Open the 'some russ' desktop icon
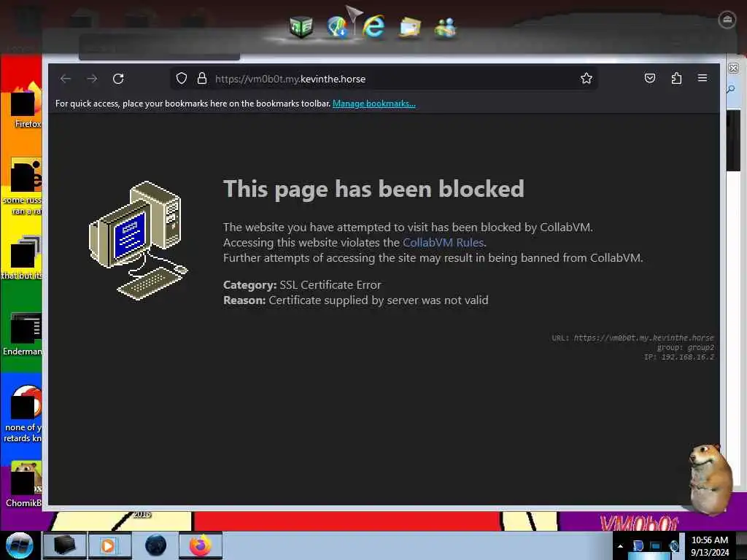The image size is (747, 560). click(x=24, y=186)
